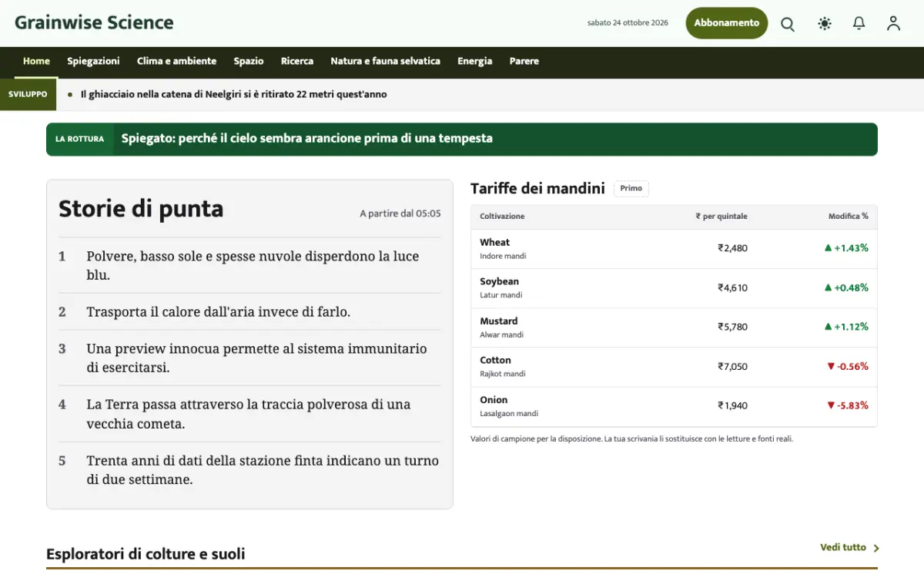Open the Spazio nav section
This screenshot has width=924, height=578.
[x=249, y=61]
